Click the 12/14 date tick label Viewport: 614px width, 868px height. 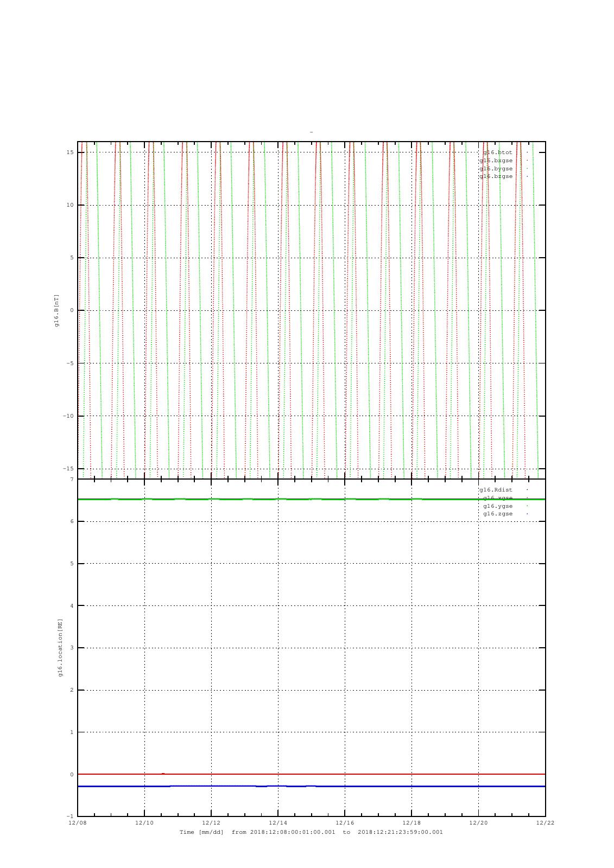tap(277, 823)
